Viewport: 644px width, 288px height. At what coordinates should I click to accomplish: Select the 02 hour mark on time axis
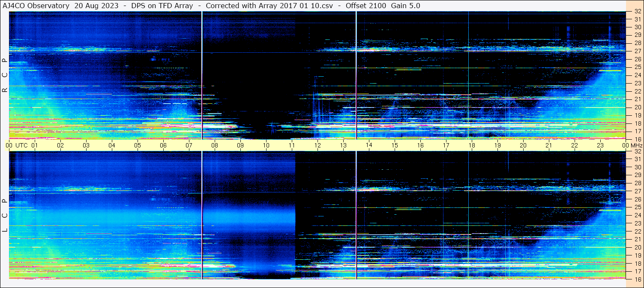pyautogui.click(x=60, y=145)
